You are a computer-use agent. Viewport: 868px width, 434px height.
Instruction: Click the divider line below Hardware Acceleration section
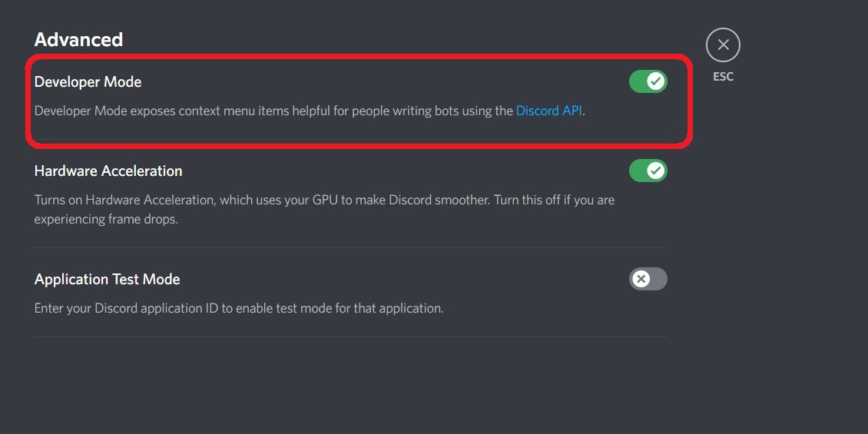350,247
